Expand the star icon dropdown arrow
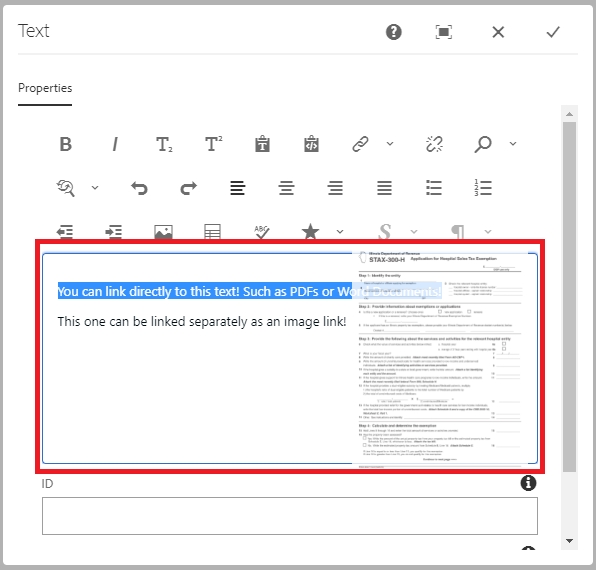This screenshot has width=596, height=570. (x=340, y=231)
